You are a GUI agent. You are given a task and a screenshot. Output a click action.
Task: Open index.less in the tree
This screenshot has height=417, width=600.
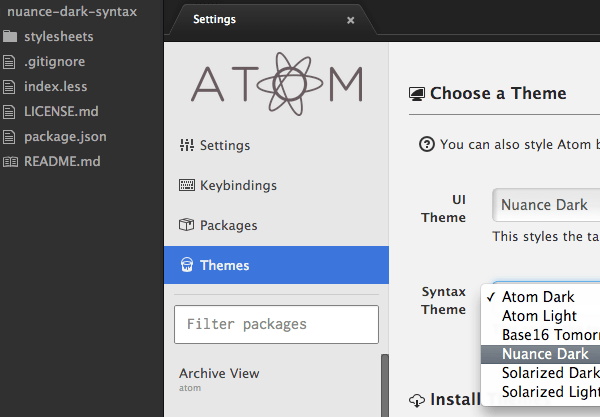coord(55,86)
